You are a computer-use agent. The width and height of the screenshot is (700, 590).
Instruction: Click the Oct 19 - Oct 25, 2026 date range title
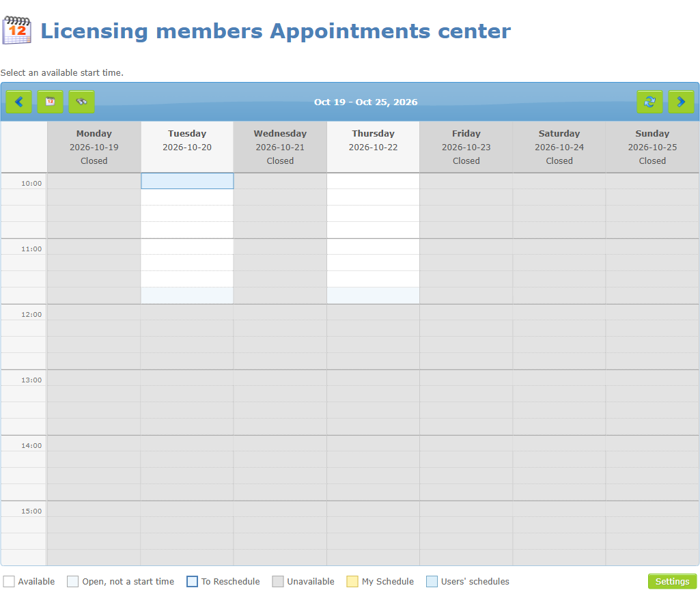click(x=365, y=102)
